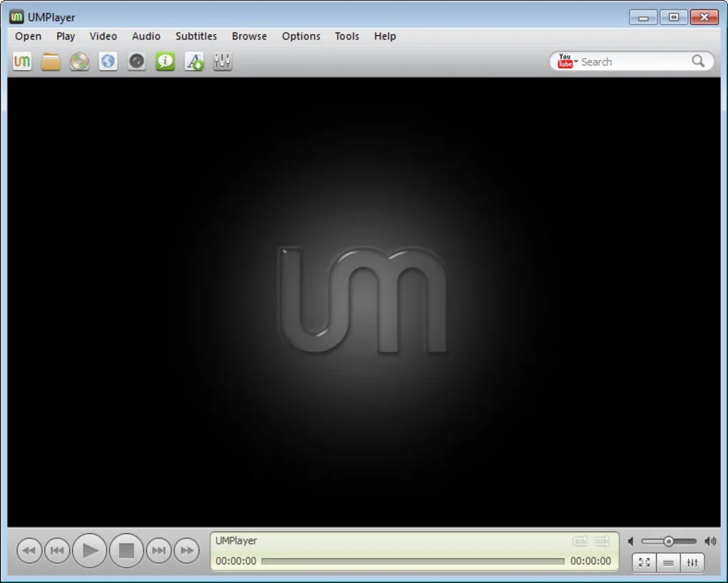Toggle fullscreen mode button
Viewport: 728px width, 583px height.
pos(644,562)
